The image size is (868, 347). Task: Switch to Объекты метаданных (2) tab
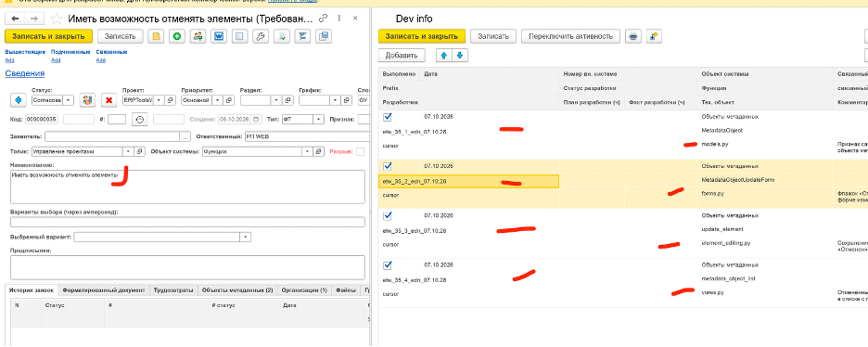pyautogui.click(x=237, y=290)
